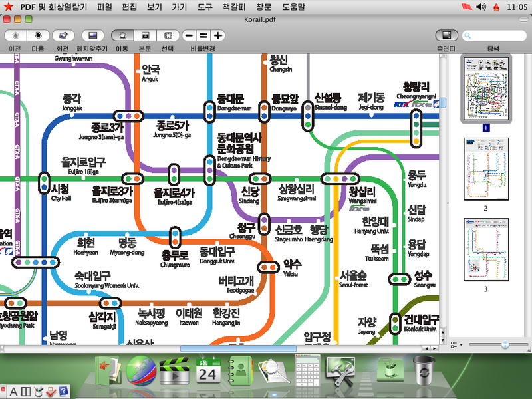Click the next page (다음) button
Image resolution: width=532 pixels, height=399 pixels.
coord(39,35)
